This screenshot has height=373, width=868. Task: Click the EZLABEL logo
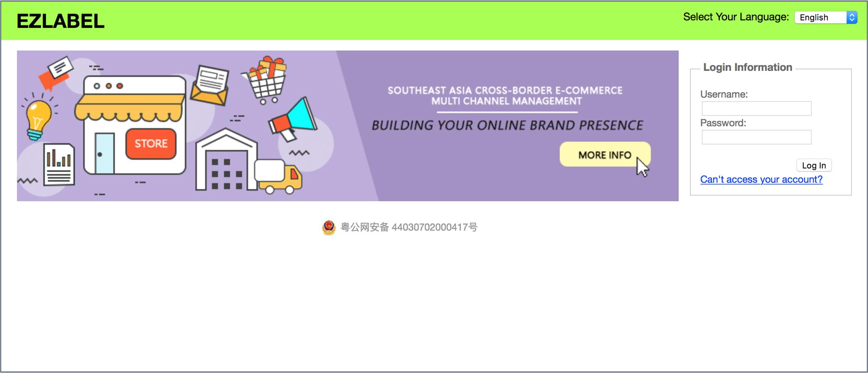60,21
